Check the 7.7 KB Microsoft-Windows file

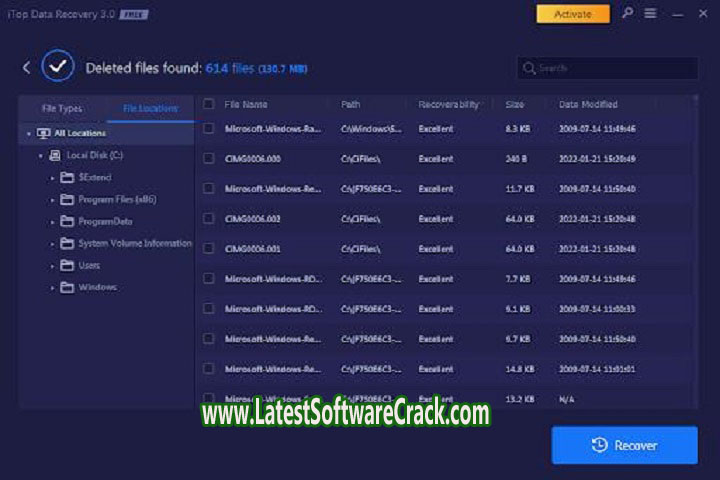tap(208, 279)
